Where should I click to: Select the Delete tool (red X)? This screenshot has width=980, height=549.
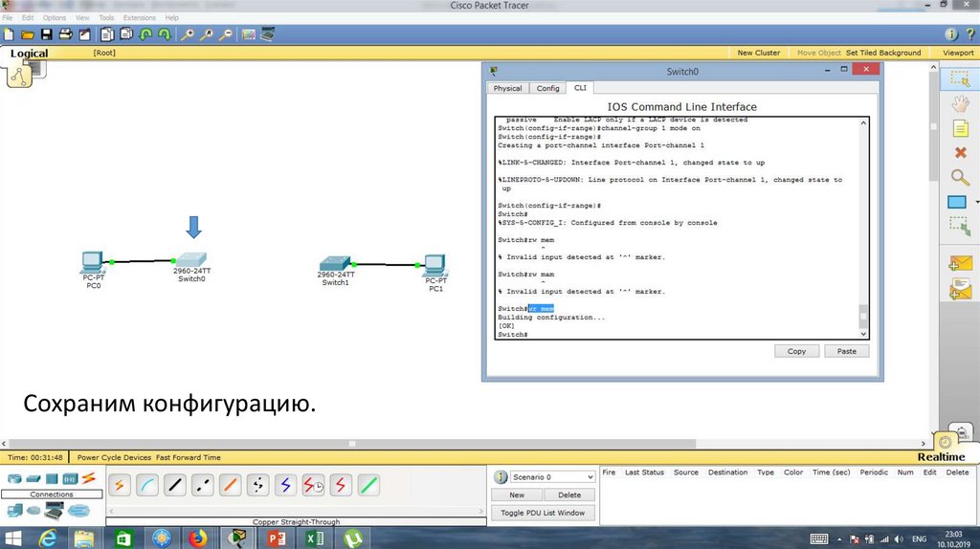(x=959, y=153)
